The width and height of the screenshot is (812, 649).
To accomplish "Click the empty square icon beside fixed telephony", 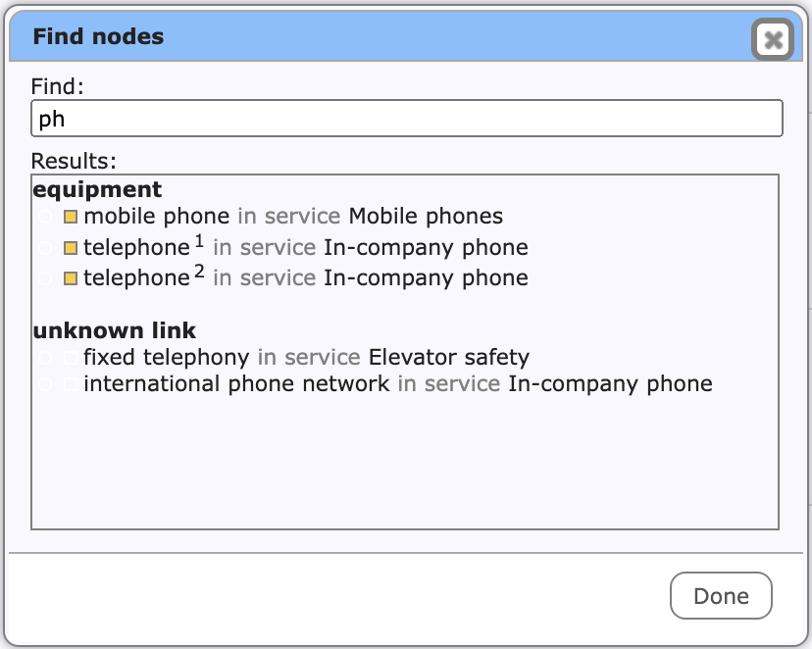I will click(x=71, y=357).
